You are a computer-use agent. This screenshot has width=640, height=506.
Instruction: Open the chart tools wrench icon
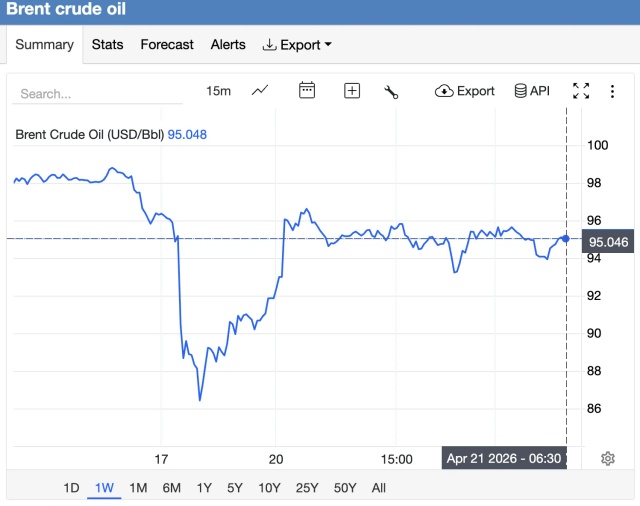coord(391,91)
